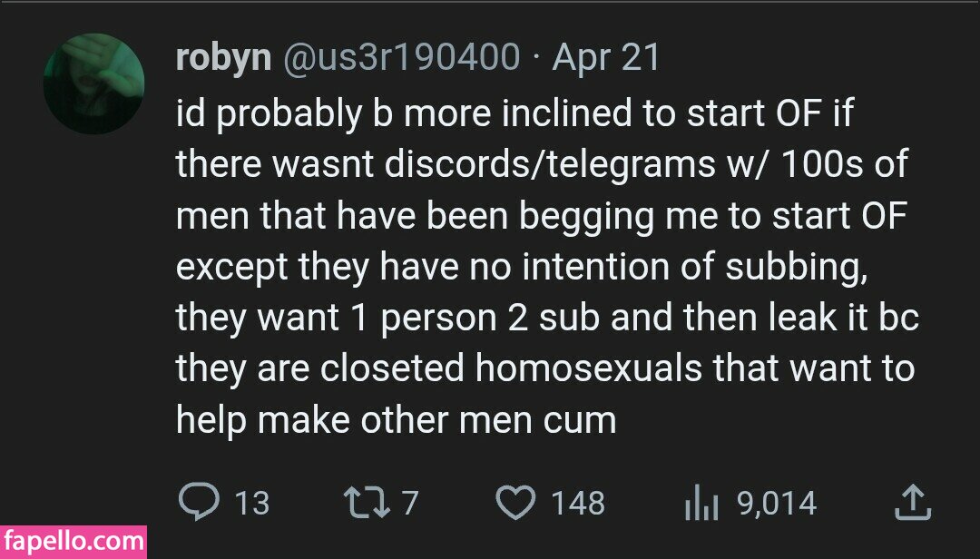Click the fapello.com watermark label
Viewport: 980px width, 559px height.
click(73, 543)
